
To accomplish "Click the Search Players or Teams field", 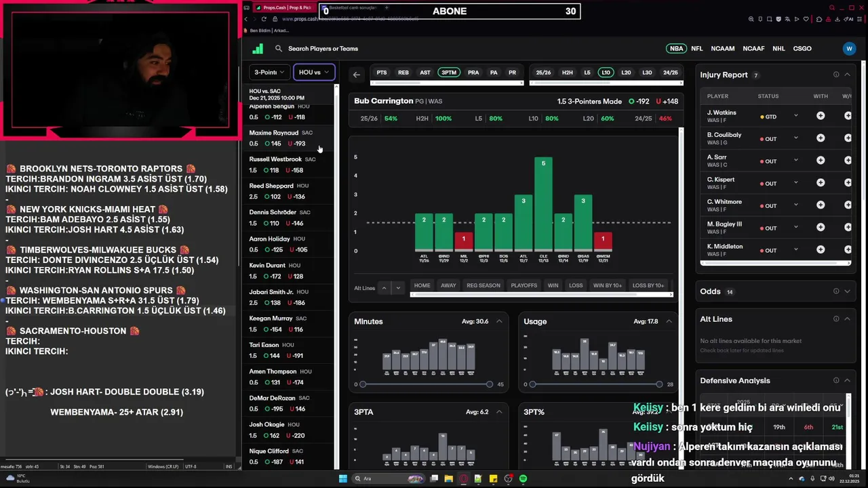I will 323,49.
